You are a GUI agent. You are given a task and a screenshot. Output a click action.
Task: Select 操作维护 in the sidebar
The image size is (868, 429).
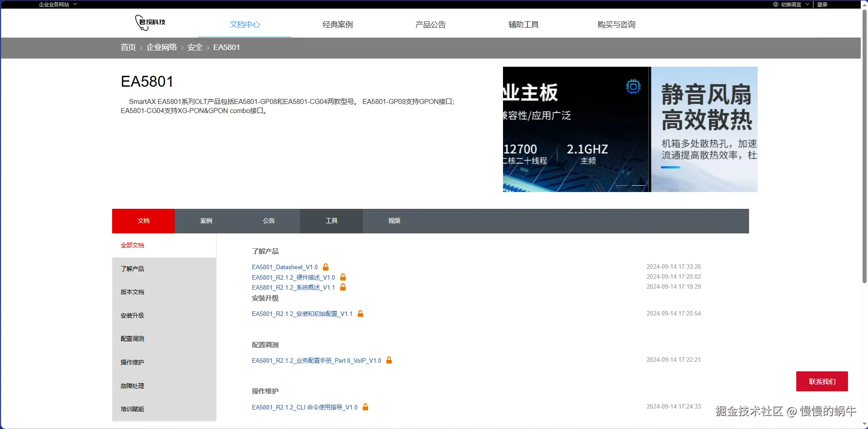click(x=164, y=362)
